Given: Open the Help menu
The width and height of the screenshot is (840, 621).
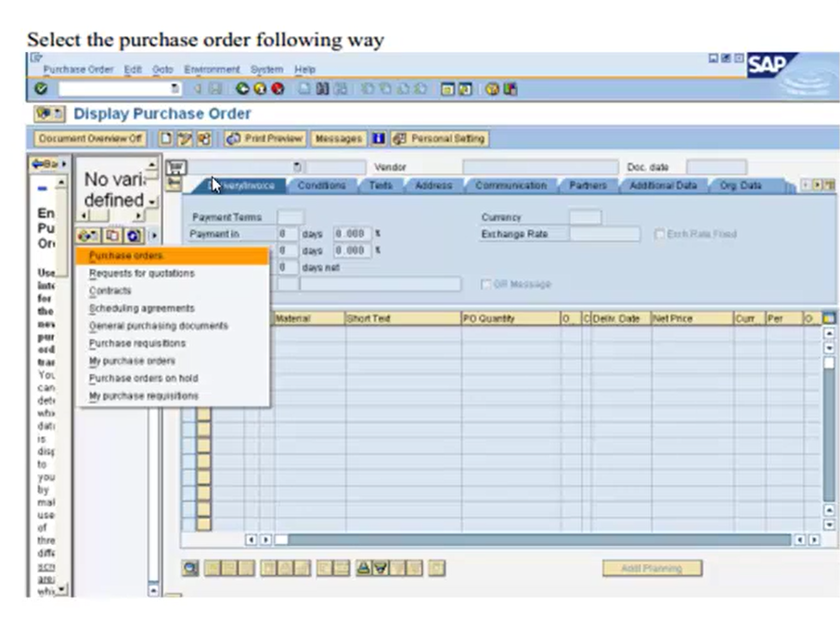Looking at the screenshot, I should pyautogui.click(x=304, y=70).
